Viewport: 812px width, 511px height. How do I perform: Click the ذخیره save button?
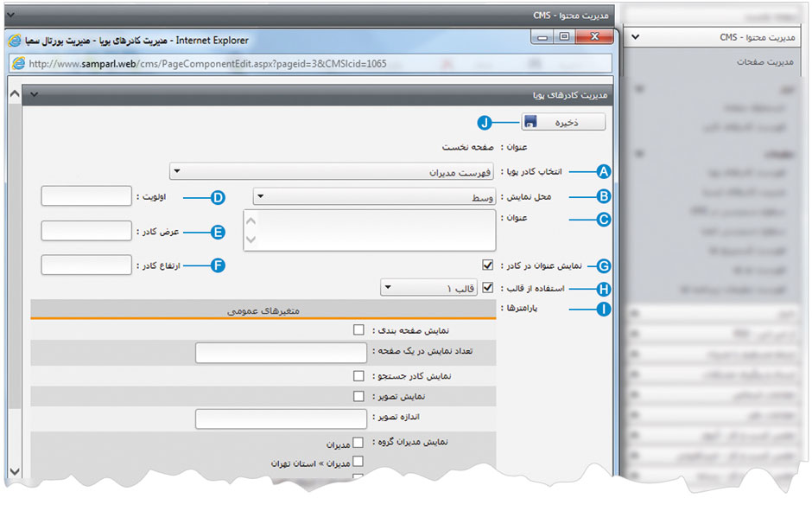[562, 123]
